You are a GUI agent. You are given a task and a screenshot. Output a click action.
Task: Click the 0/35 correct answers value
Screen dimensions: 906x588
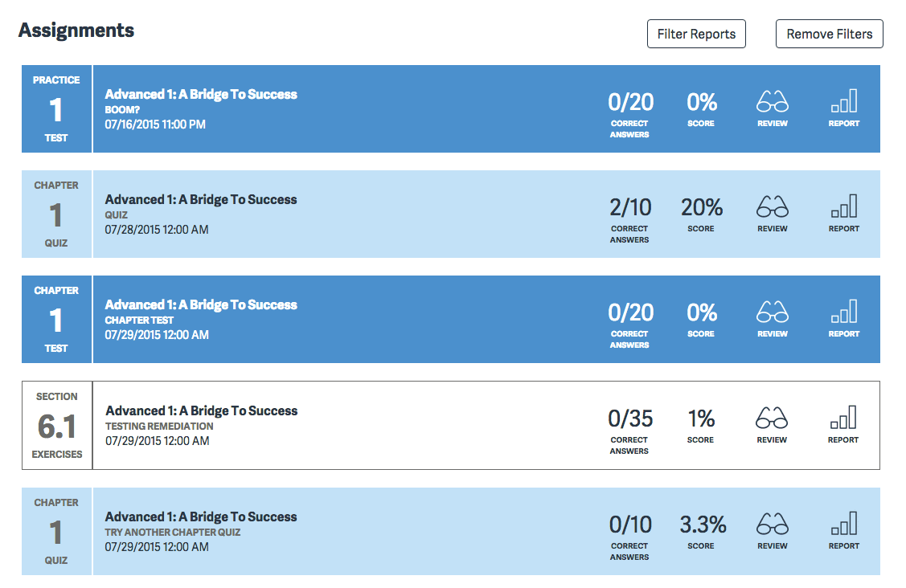coord(629,419)
